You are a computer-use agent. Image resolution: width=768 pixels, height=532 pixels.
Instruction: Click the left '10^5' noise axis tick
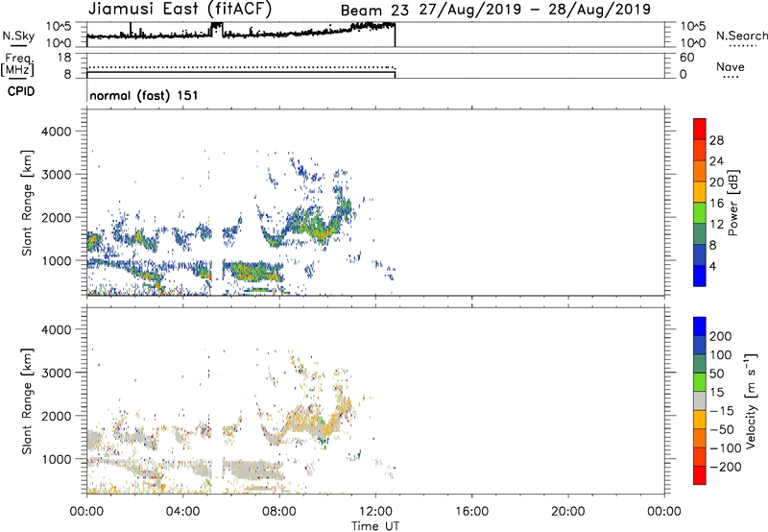[59, 27]
